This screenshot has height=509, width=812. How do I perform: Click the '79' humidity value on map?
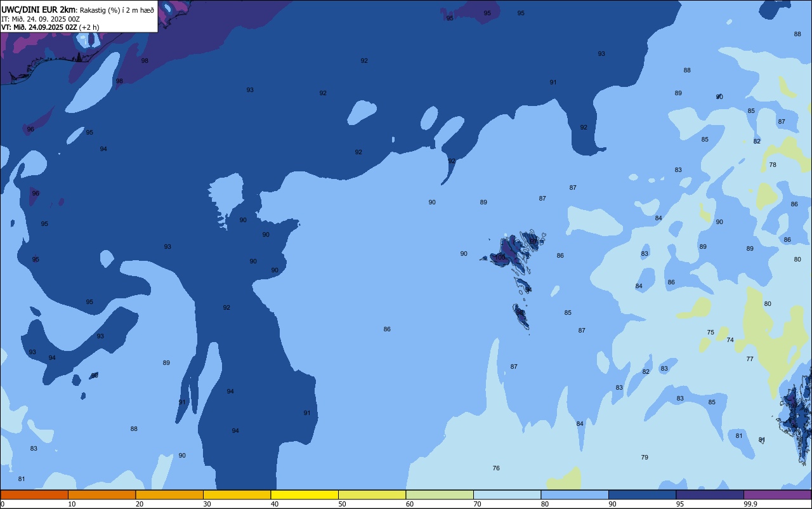[645, 457]
